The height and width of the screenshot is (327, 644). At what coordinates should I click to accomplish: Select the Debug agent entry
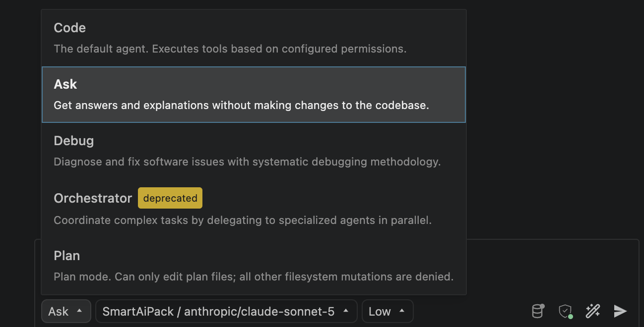tap(254, 151)
